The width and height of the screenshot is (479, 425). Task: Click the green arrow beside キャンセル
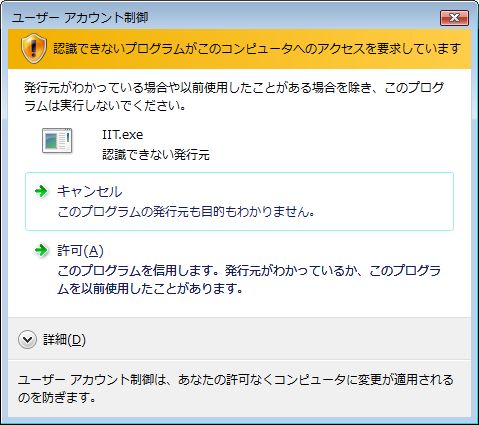click(x=41, y=191)
